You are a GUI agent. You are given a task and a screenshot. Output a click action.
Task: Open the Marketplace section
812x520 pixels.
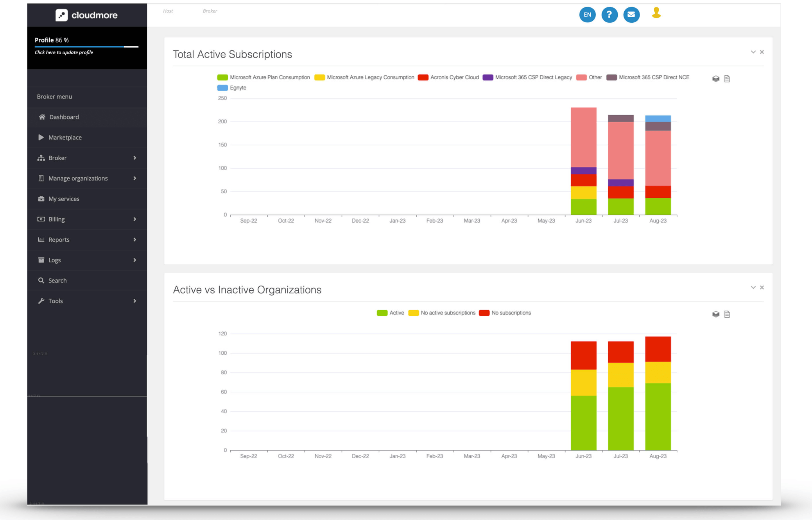point(65,137)
